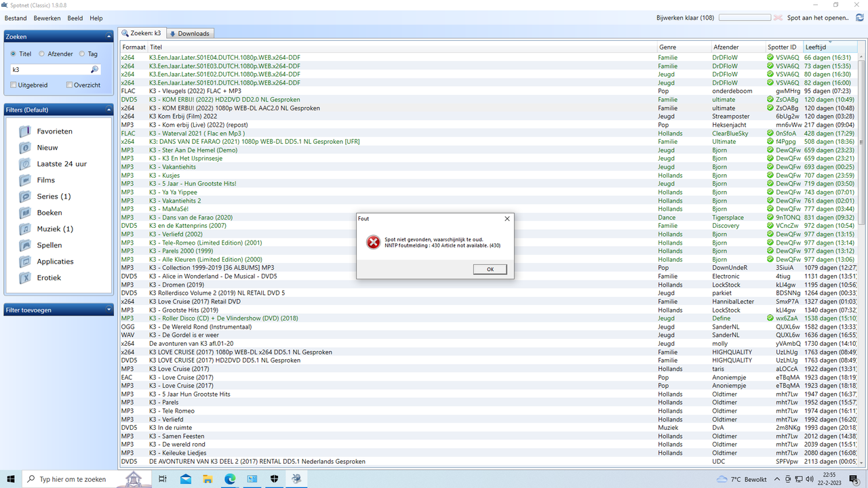Open Mail from the taskbar
The image size is (868, 488).
click(186, 479)
